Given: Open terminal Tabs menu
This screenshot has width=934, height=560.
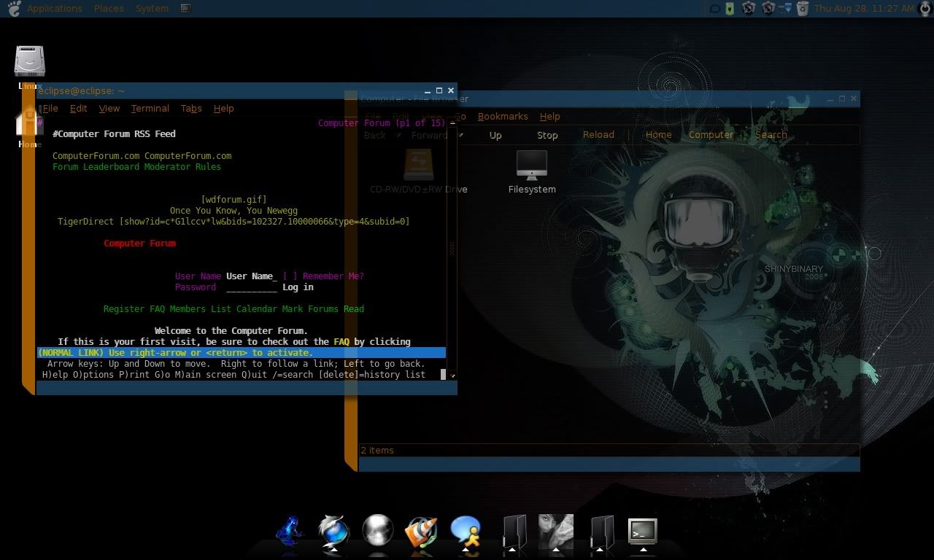Looking at the screenshot, I should click(x=191, y=108).
